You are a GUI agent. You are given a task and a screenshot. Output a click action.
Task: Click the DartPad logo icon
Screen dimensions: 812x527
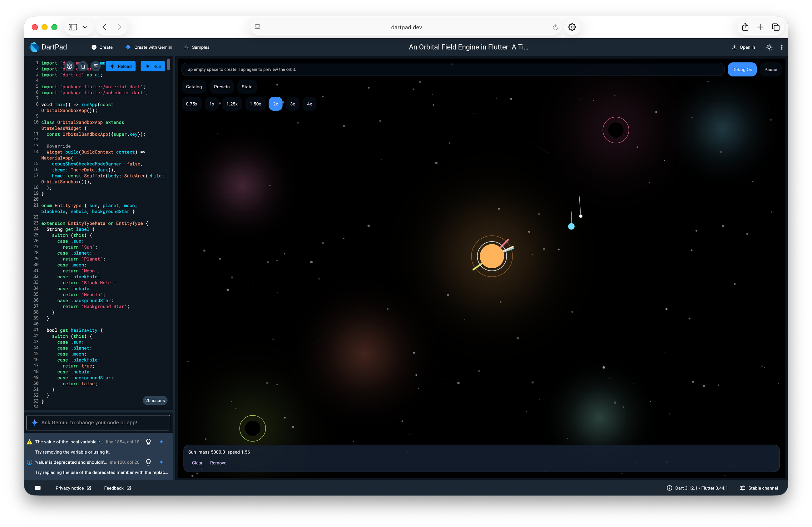pos(34,47)
